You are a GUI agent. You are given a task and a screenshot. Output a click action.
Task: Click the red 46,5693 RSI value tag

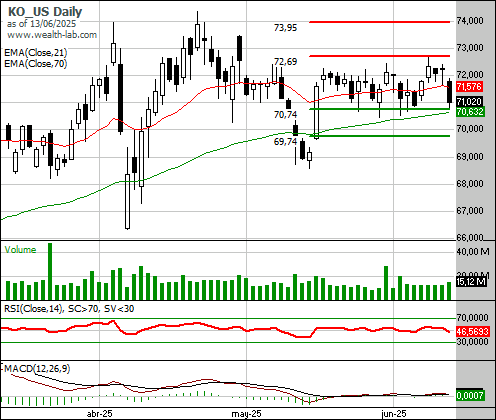473,332
